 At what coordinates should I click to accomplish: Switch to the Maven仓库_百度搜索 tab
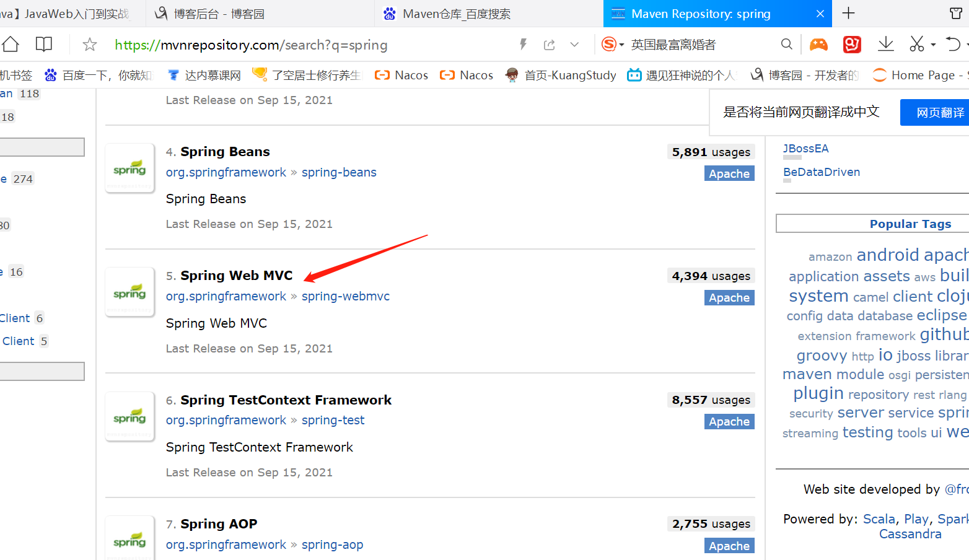[x=489, y=14]
